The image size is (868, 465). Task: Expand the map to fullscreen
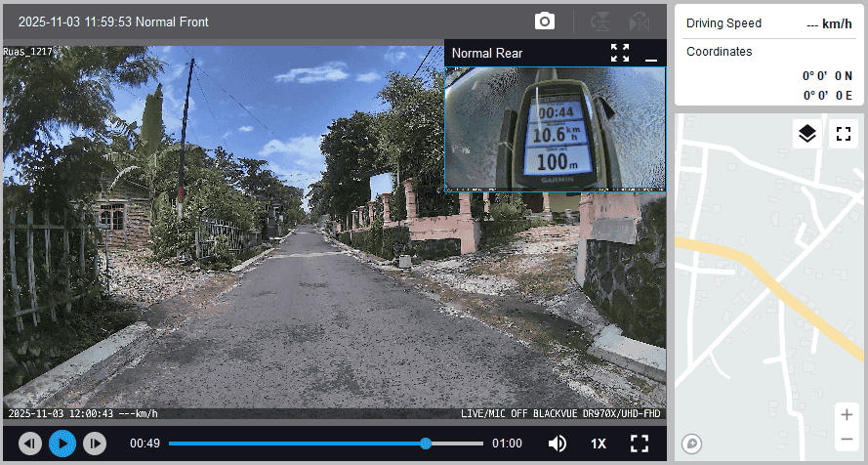[843, 134]
